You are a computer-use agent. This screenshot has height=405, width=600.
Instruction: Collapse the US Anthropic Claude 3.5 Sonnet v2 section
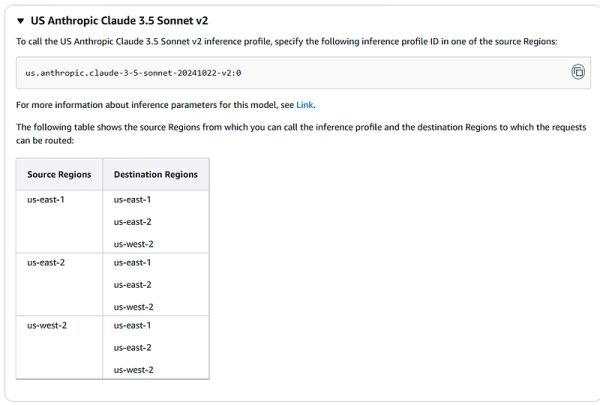pyautogui.click(x=20, y=20)
